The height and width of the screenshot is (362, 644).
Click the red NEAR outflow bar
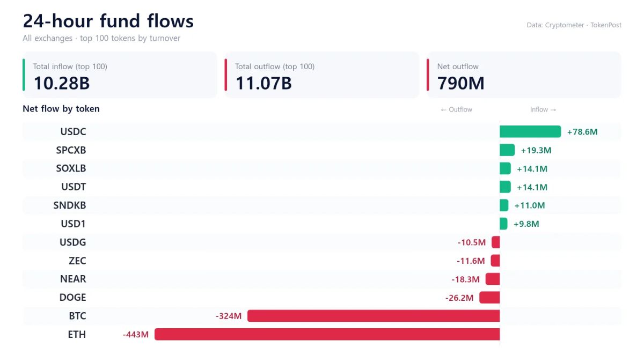(493, 279)
